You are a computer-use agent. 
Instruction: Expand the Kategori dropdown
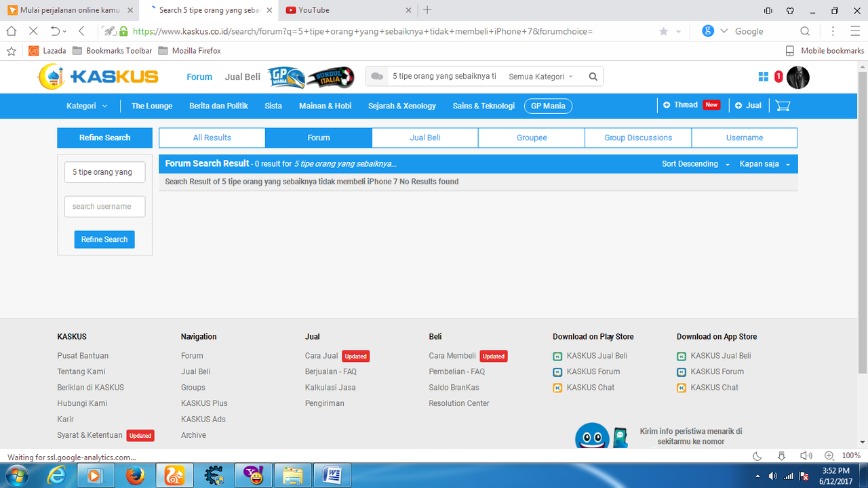click(87, 106)
